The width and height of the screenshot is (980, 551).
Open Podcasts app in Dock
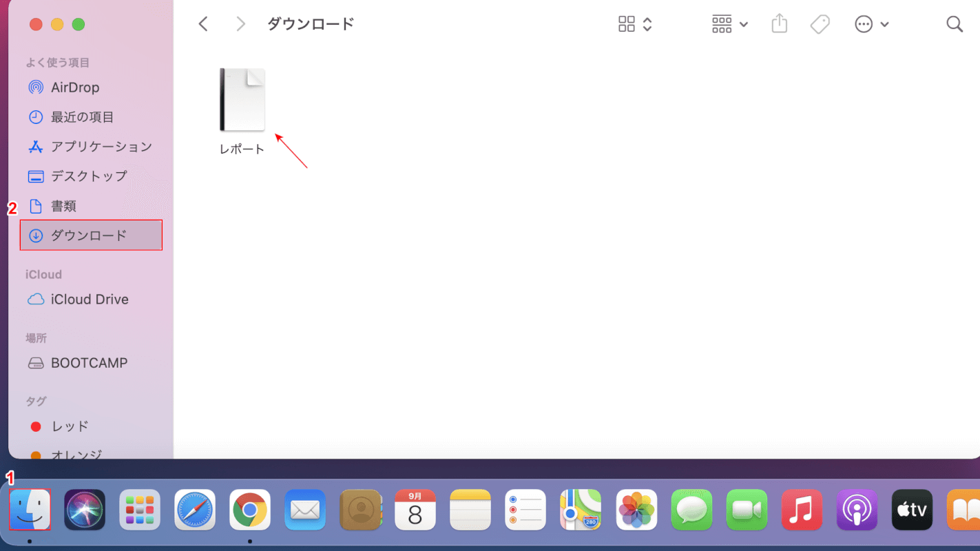click(x=857, y=510)
